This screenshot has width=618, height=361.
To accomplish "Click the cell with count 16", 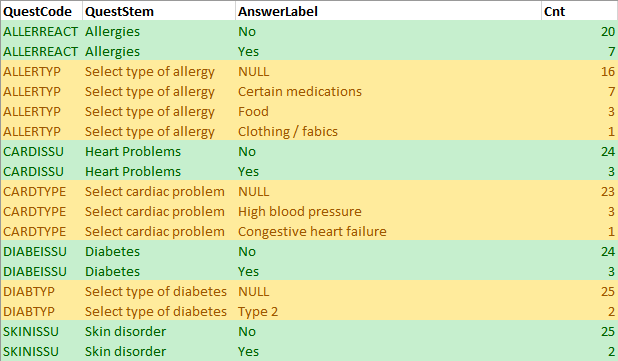I will [579, 71].
